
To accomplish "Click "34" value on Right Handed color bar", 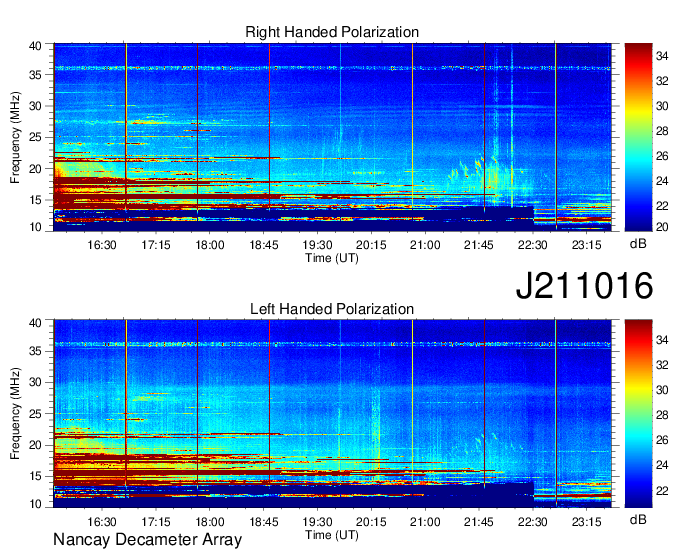I will [662, 56].
